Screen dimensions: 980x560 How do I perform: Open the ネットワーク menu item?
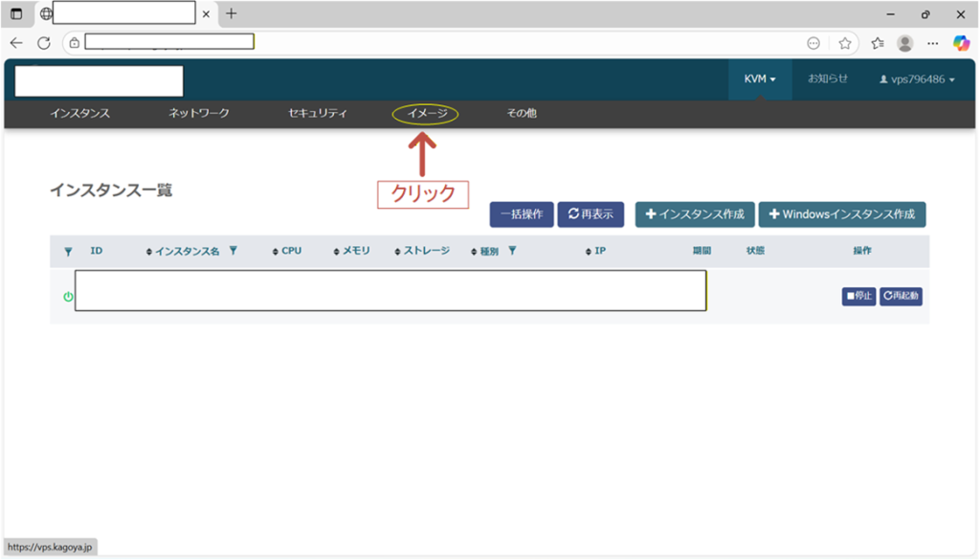pos(199,114)
